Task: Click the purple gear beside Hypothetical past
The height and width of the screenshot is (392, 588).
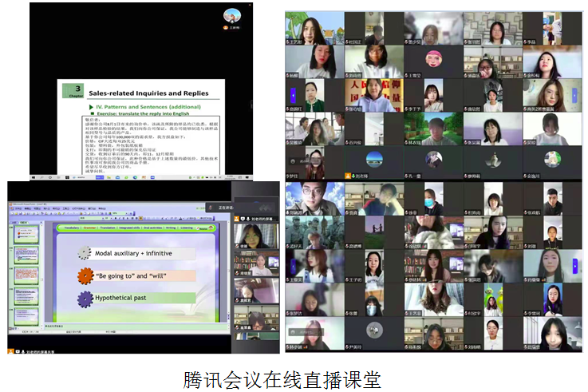Action: point(85,299)
